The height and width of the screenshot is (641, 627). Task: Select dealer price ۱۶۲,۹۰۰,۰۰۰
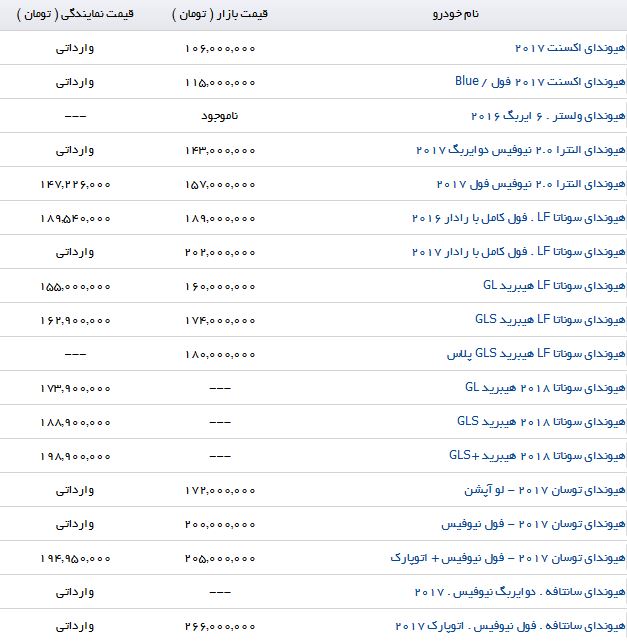point(75,320)
